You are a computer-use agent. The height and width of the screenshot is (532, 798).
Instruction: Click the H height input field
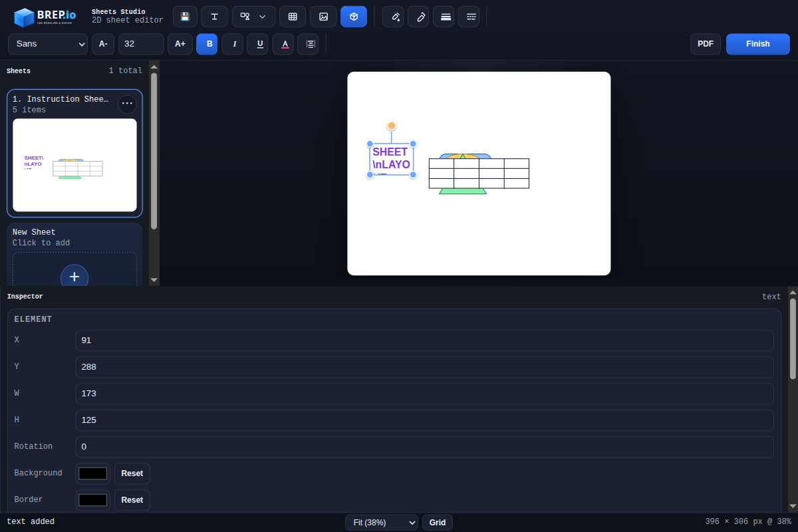424,420
